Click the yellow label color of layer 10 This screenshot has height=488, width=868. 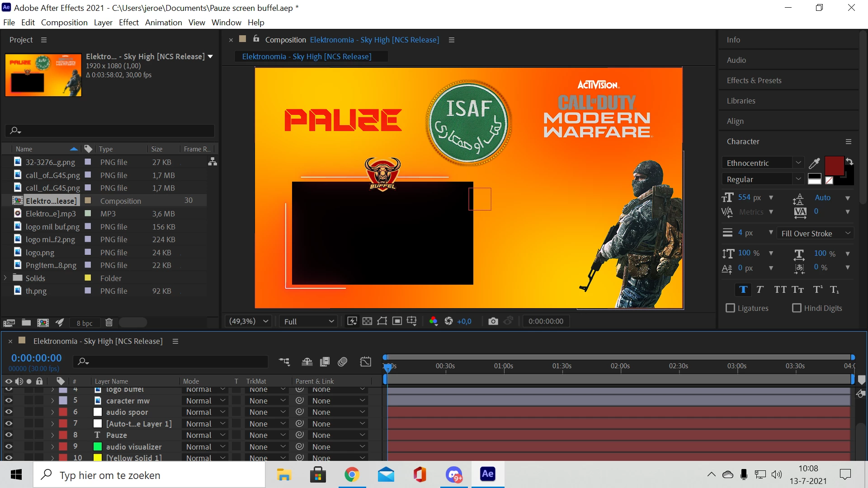(97, 457)
